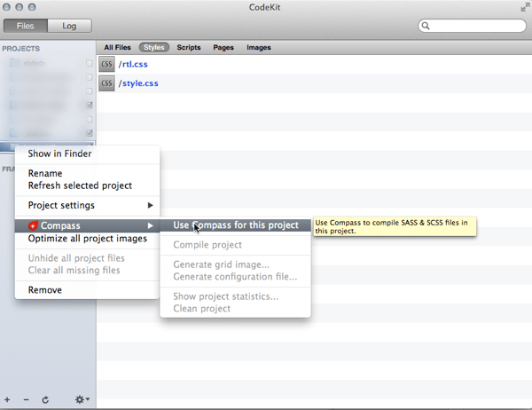
Task: Add a project with the plus icon
Action: click(x=7, y=400)
